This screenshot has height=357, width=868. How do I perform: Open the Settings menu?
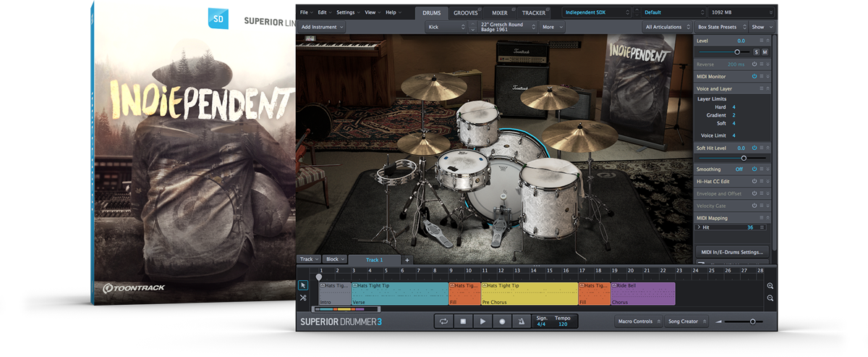pos(348,12)
